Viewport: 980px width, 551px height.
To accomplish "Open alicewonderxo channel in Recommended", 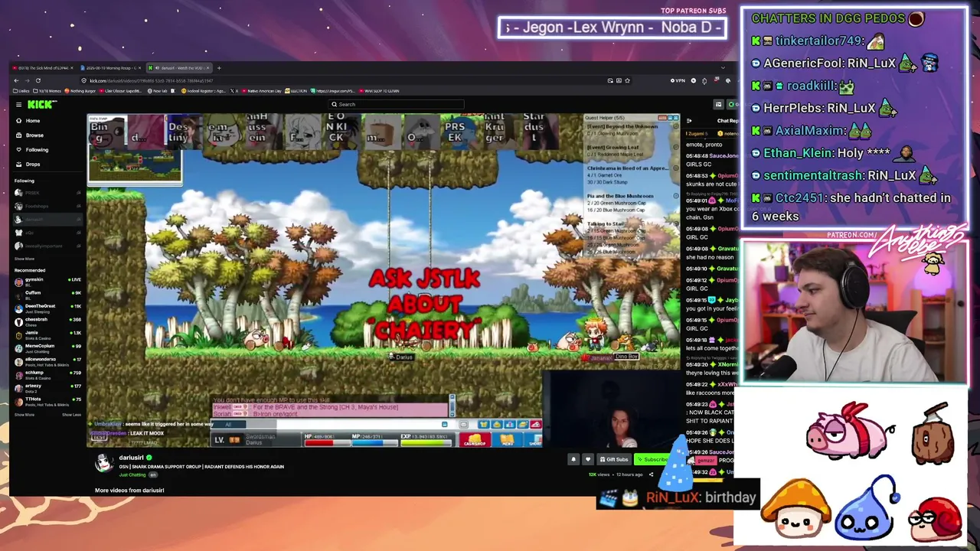I will tap(47, 361).
